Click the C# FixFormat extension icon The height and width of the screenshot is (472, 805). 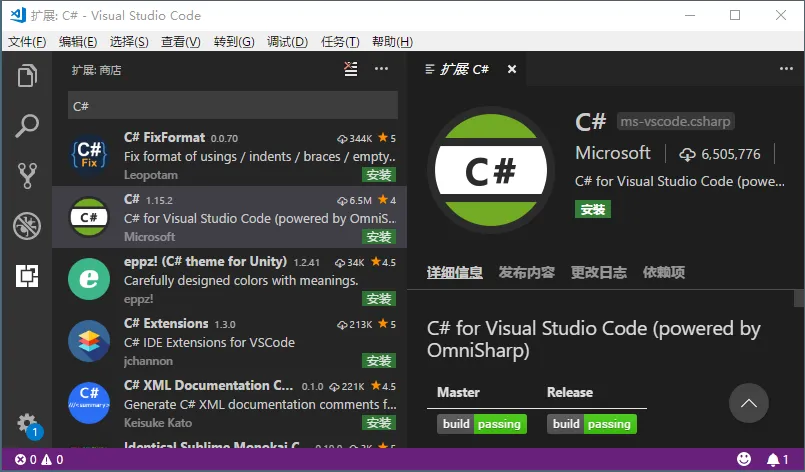pos(89,155)
